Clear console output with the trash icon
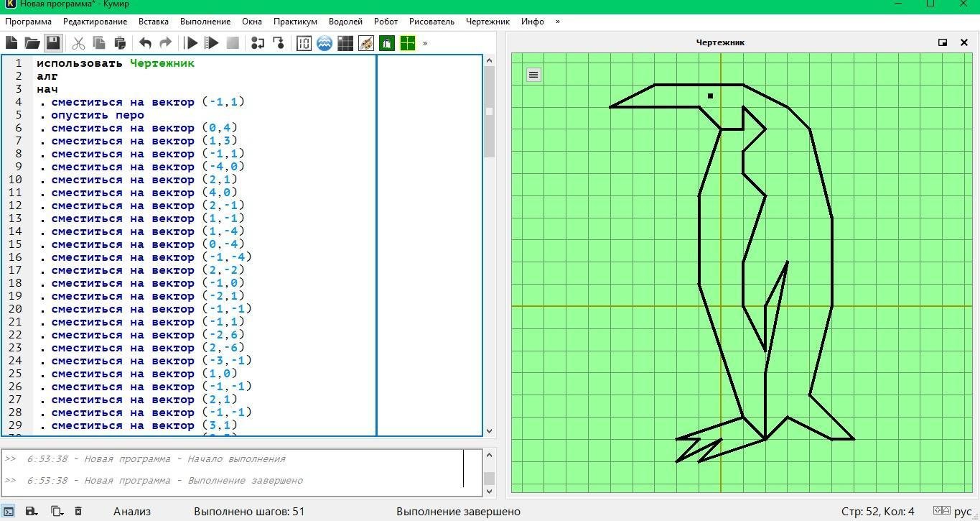980x521 pixels. tap(78, 511)
